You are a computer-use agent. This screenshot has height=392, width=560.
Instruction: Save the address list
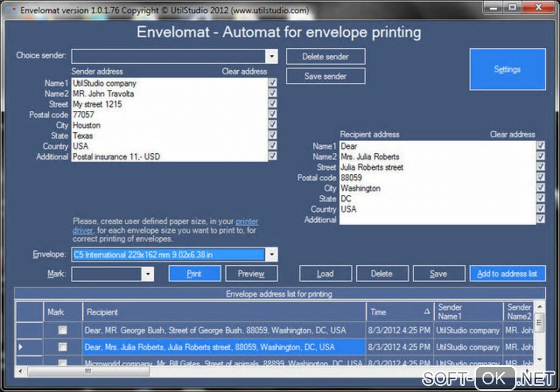[x=439, y=274]
